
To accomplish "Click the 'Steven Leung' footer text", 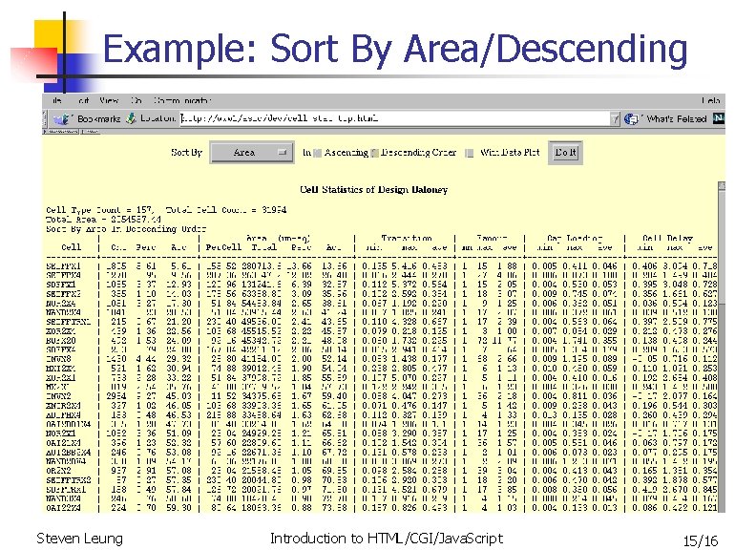I will [x=79, y=539].
